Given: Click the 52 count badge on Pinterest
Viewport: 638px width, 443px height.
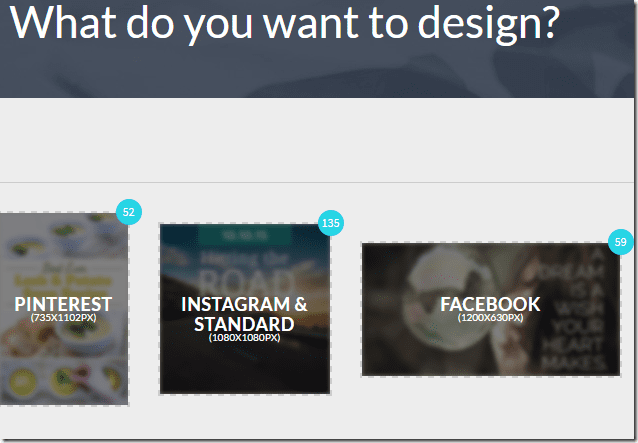Looking at the screenshot, I should pos(129,212).
